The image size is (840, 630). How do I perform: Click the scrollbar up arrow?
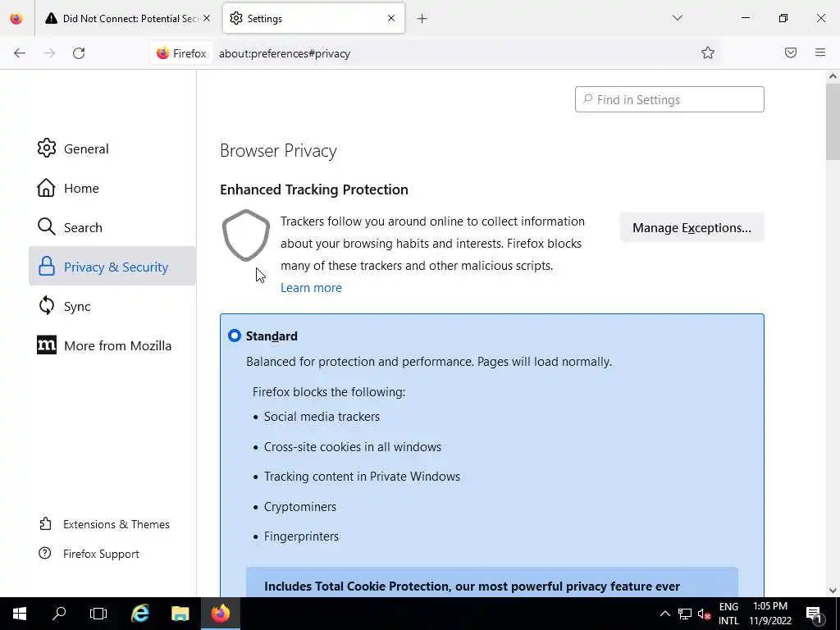click(833, 76)
